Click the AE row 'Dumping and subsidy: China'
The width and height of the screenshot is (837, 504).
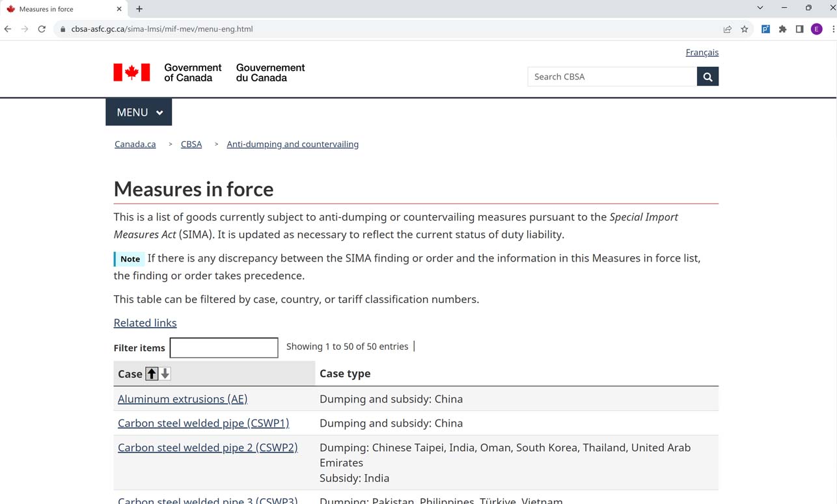click(x=391, y=399)
